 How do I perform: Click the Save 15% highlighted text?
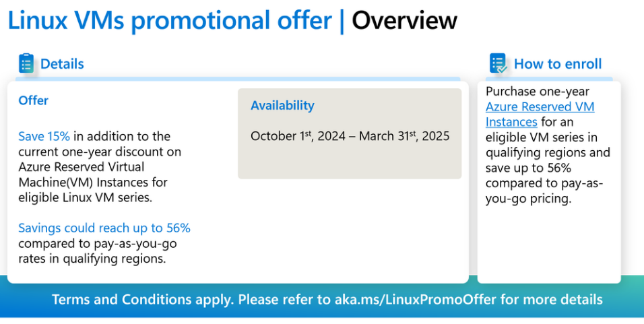pos(44,136)
